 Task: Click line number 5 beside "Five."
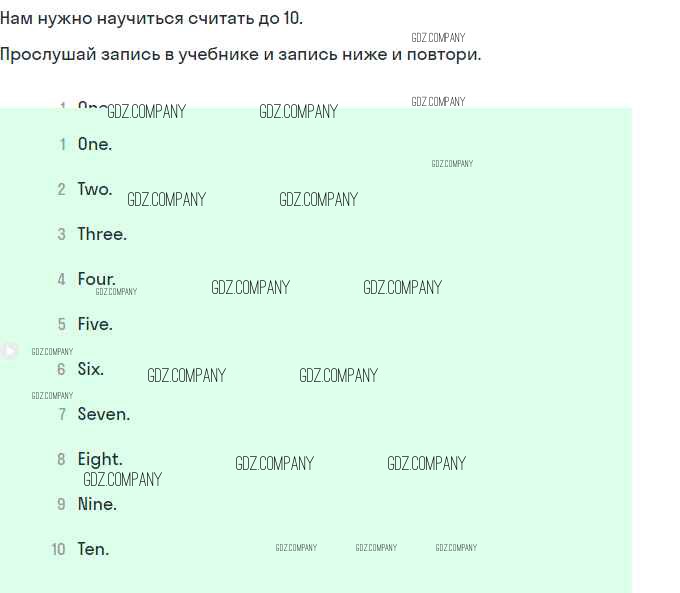(x=62, y=324)
